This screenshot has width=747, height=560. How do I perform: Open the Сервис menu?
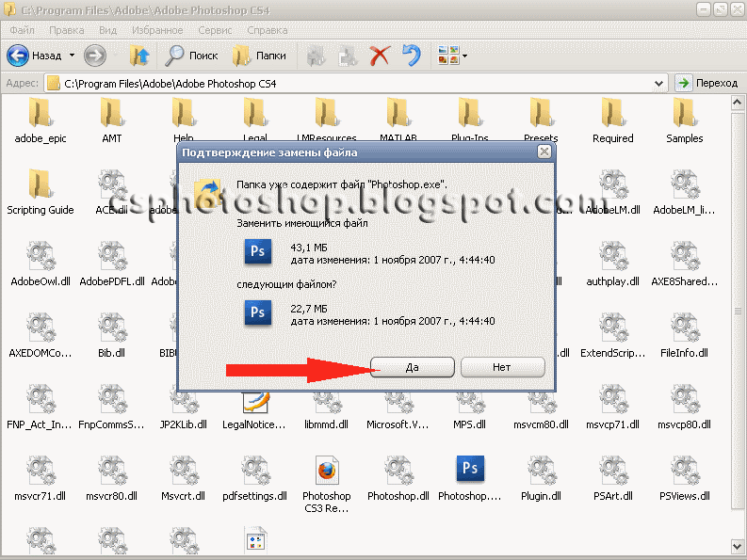[x=215, y=30]
